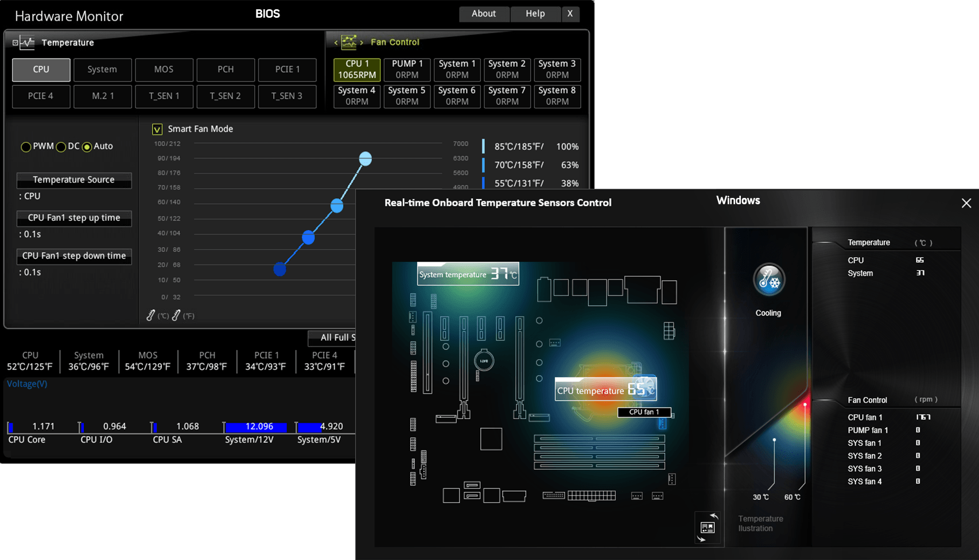Select the M.2 1 temperature tab

pyautogui.click(x=103, y=96)
